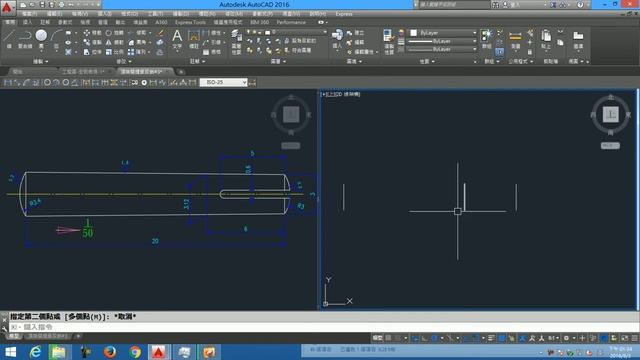Select the Rotate tool in Modify panel
The image size is (640, 360).
click(x=114, y=33)
